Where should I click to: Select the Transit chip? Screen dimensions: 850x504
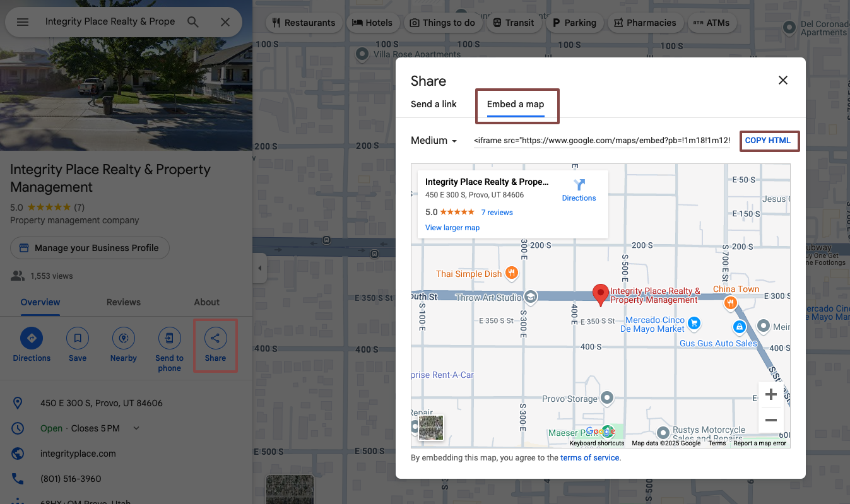point(514,23)
